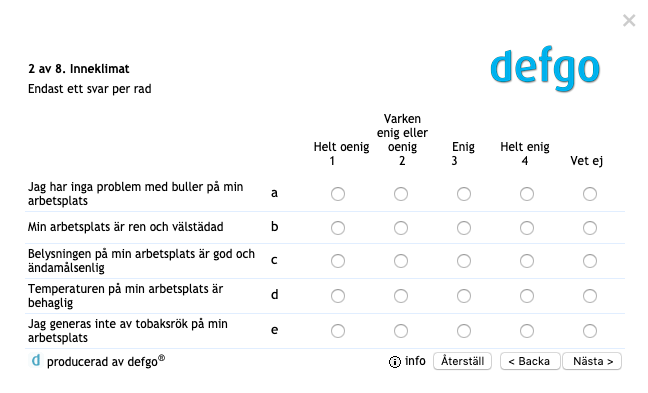Go back with the Backa button
The width and height of the screenshot is (648, 393).
529,361
